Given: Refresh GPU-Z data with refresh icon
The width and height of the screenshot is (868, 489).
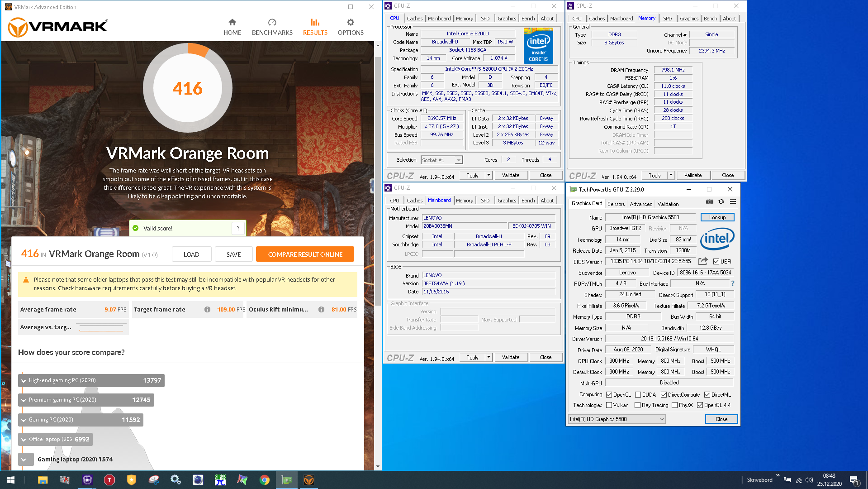Looking at the screenshot, I should click(x=721, y=202).
